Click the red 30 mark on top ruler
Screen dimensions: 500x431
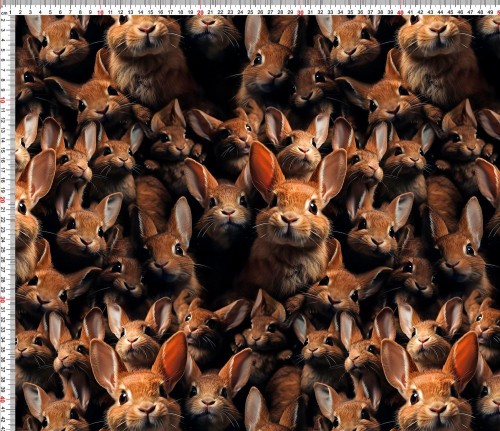pyautogui.click(x=300, y=13)
